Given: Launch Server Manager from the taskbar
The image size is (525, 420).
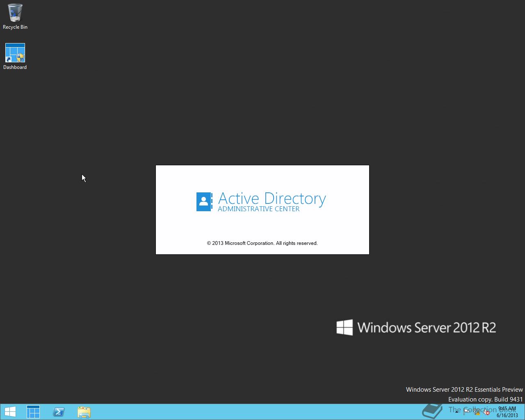Looking at the screenshot, I should click(33, 412).
